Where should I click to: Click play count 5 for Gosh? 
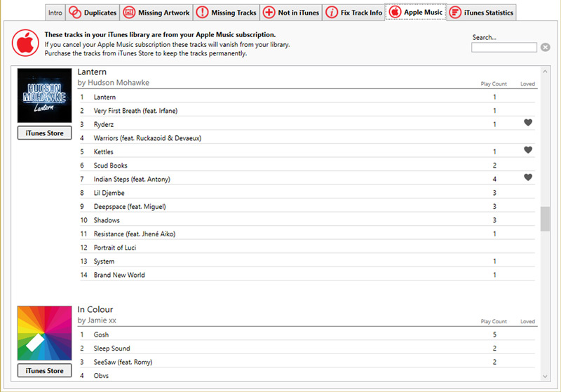coord(494,334)
